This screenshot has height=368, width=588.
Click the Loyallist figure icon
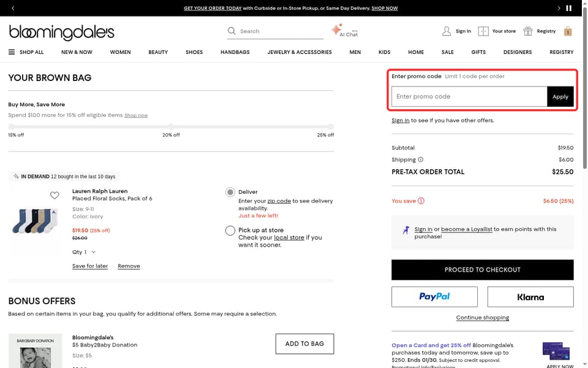point(405,230)
